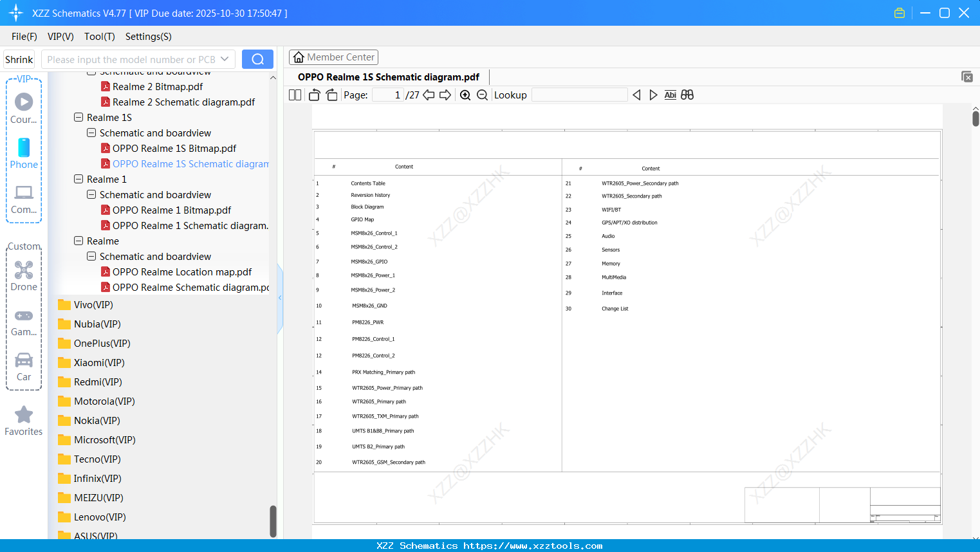Click the blue search button

(x=257, y=59)
